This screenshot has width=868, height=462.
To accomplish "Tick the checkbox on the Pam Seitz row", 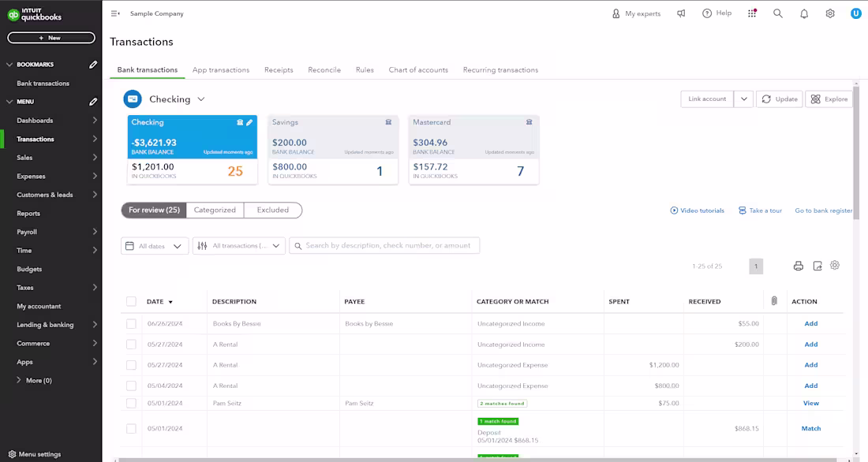I will [131, 403].
